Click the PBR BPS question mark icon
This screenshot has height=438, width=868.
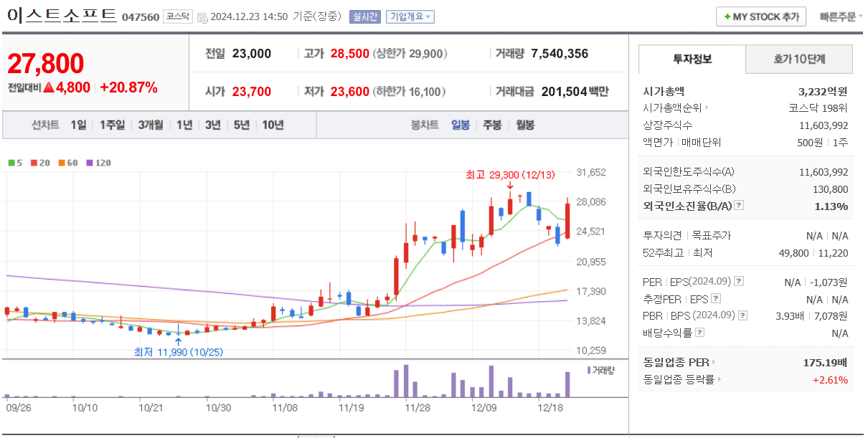click(x=742, y=315)
